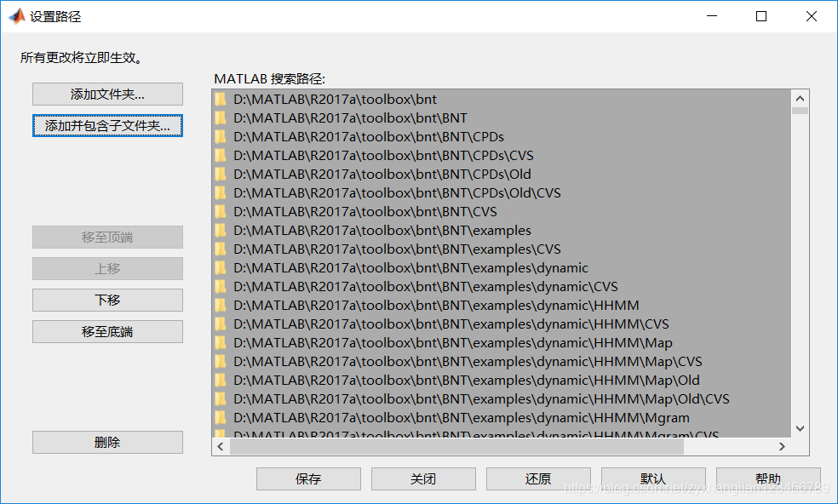
Task: Click the 保存 button
Action: tap(308, 478)
